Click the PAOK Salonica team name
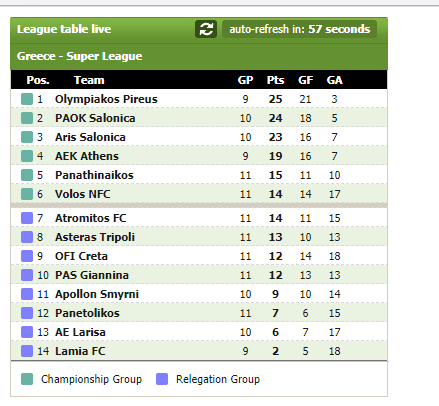439x406 pixels. point(95,118)
